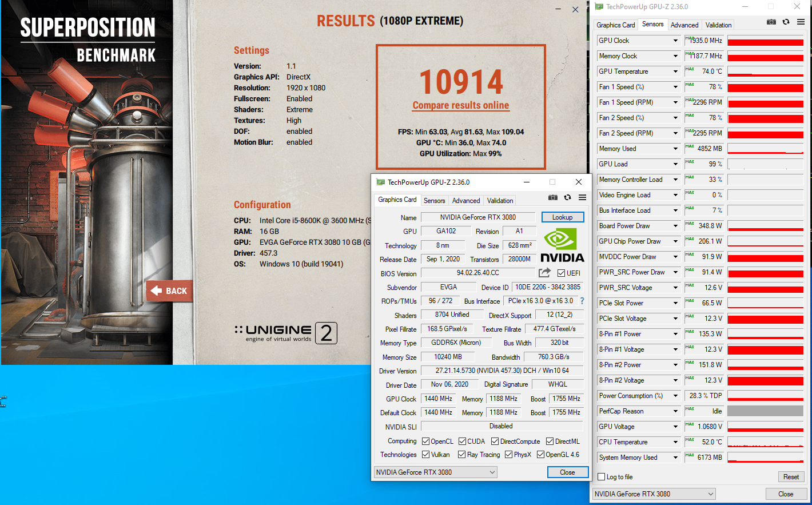Toggle the CUDA checkbox
This screenshot has height=505, width=812.
tap(462, 442)
